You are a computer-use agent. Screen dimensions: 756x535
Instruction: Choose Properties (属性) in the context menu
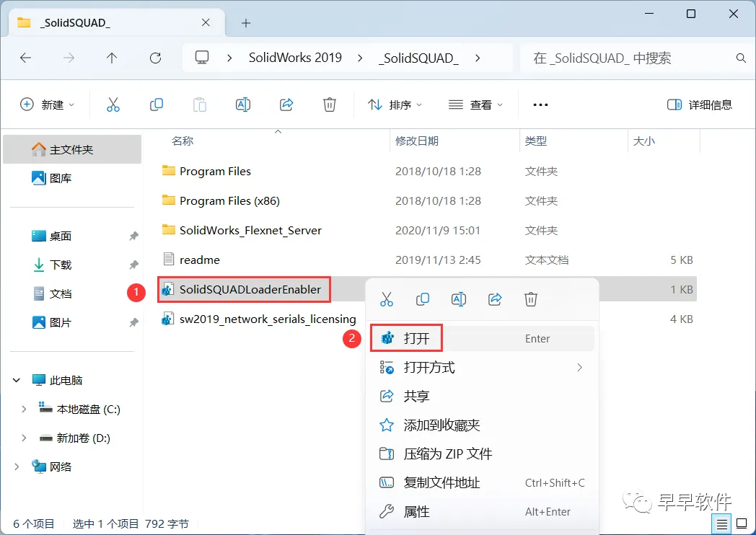pyautogui.click(x=482, y=511)
